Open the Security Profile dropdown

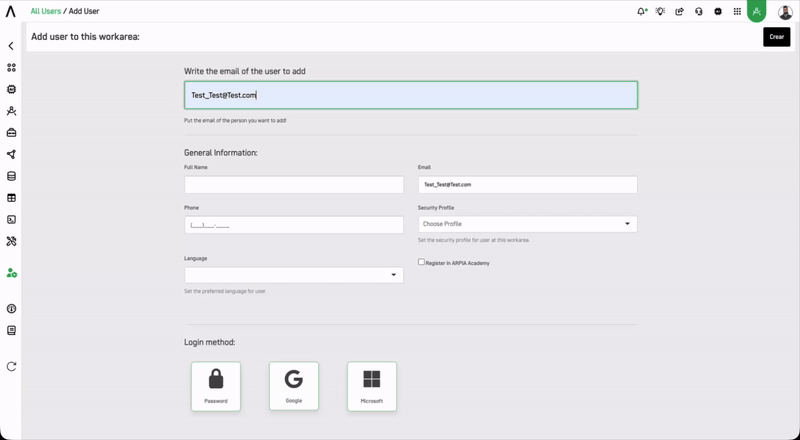coord(528,224)
